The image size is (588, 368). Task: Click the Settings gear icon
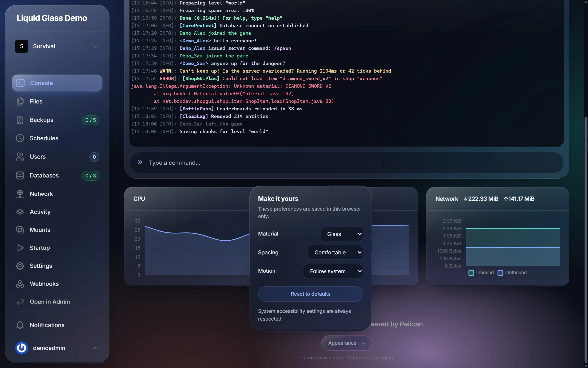(20, 266)
